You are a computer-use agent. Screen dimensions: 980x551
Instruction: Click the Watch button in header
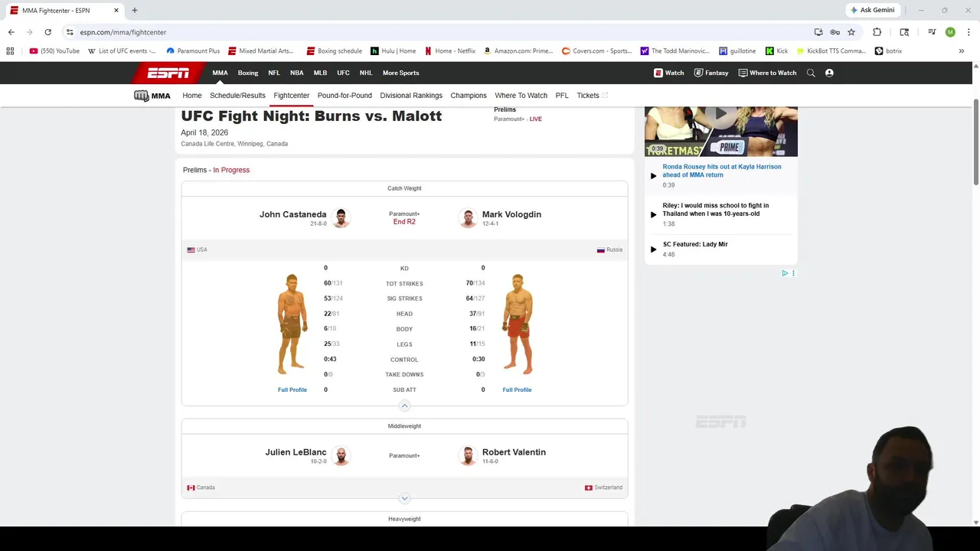pyautogui.click(x=668, y=73)
